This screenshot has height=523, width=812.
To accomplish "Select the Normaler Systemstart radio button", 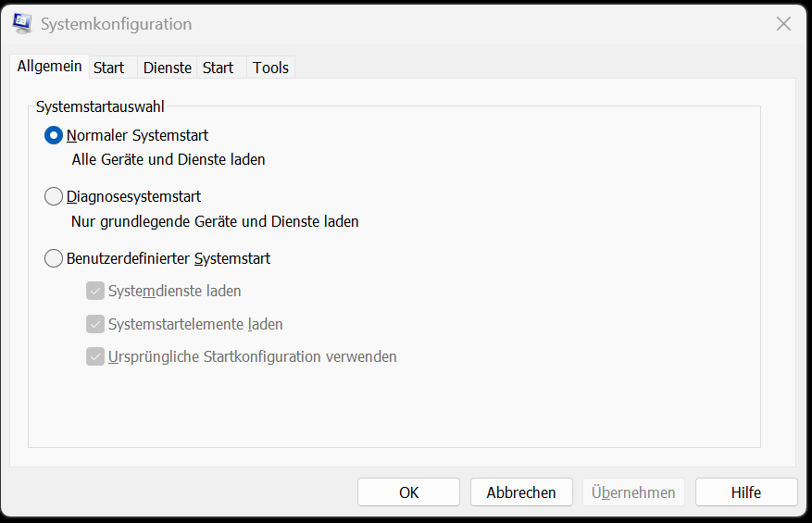I will [54, 136].
